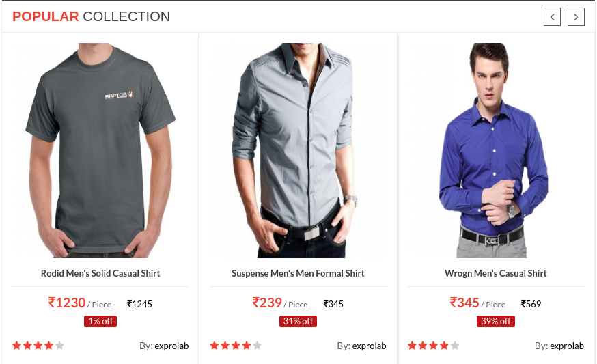Advance to next collection slide arrow
Screen dimensions: 597x364
click(x=576, y=17)
